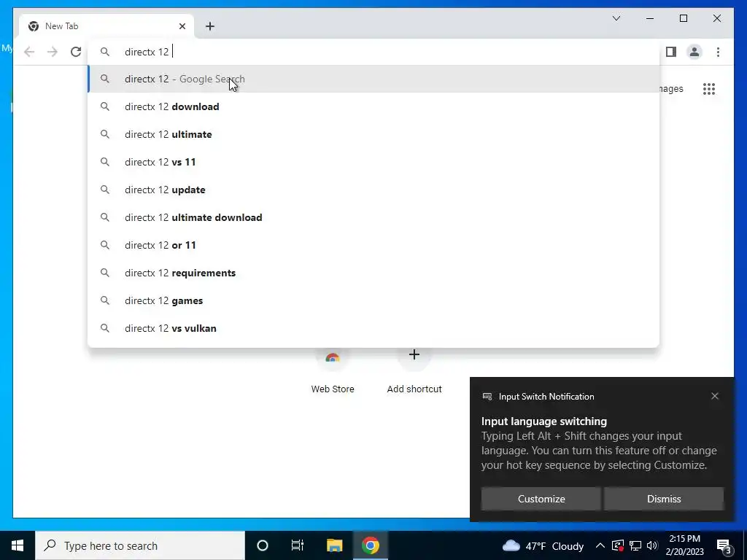Close the Input Switch Notification toast
The height and width of the screenshot is (560, 747).
(715, 396)
